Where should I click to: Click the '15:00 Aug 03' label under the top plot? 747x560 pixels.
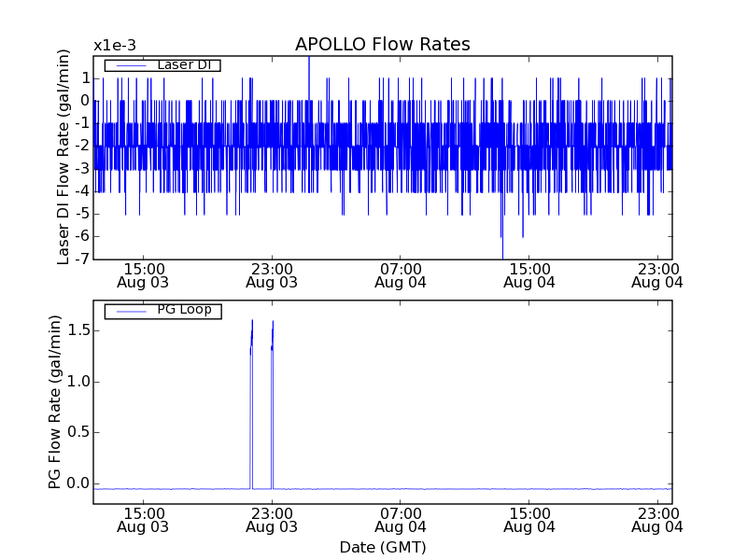point(143,276)
